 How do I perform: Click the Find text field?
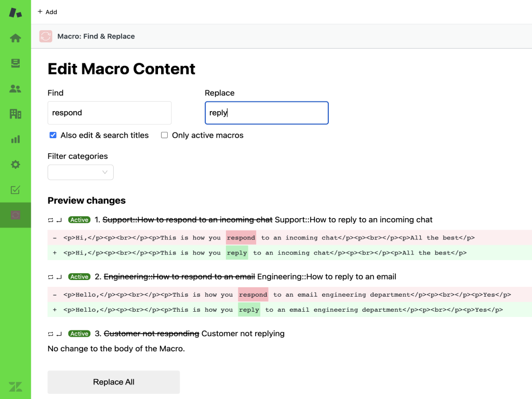tap(109, 113)
